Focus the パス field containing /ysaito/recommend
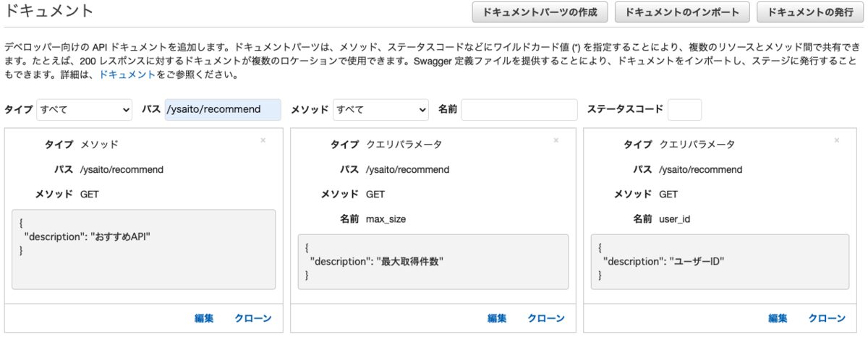The height and width of the screenshot is (337, 868). [x=223, y=110]
